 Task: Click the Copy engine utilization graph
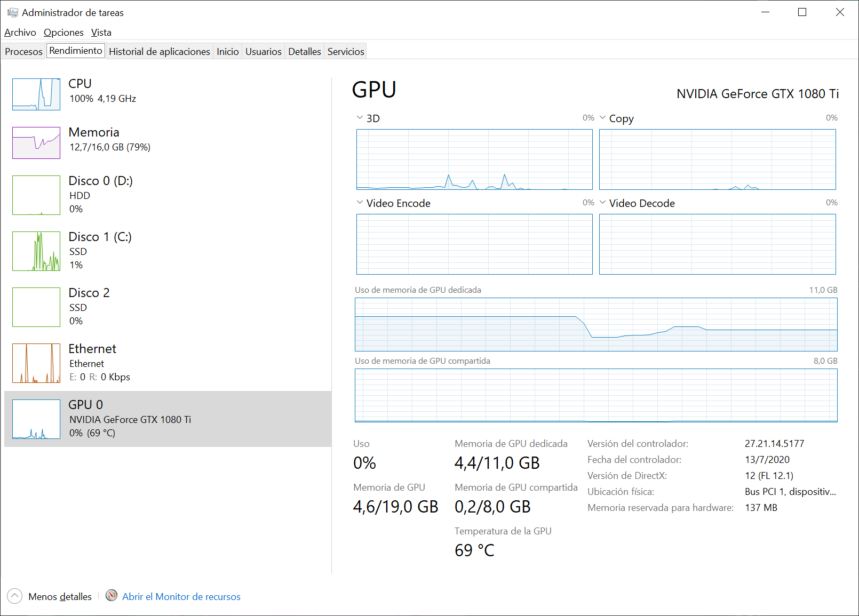pos(718,159)
